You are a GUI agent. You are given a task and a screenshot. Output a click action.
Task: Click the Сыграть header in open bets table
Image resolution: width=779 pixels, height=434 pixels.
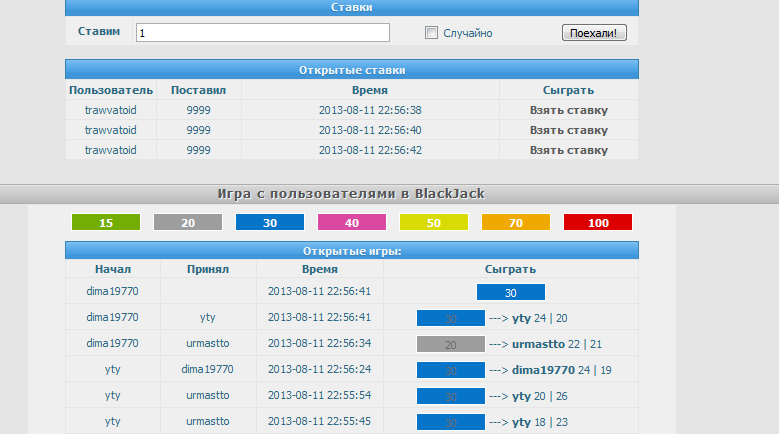(568, 90)
